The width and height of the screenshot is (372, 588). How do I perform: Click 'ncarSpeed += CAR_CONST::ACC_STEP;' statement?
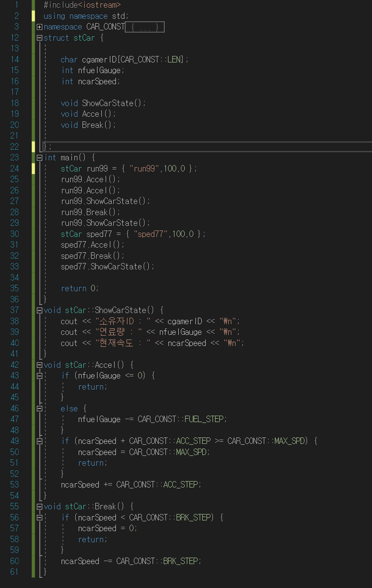coord(131,485)
